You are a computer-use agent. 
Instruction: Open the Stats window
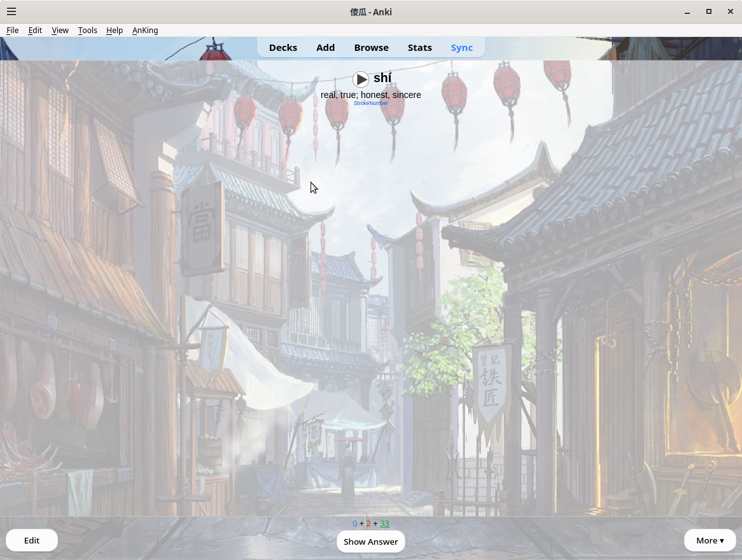coord(420,48)
